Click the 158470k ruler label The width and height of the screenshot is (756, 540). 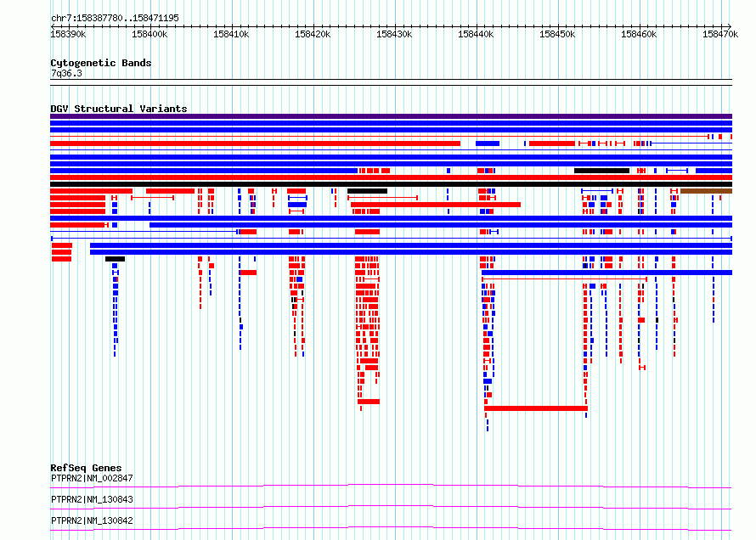(719, 34)
